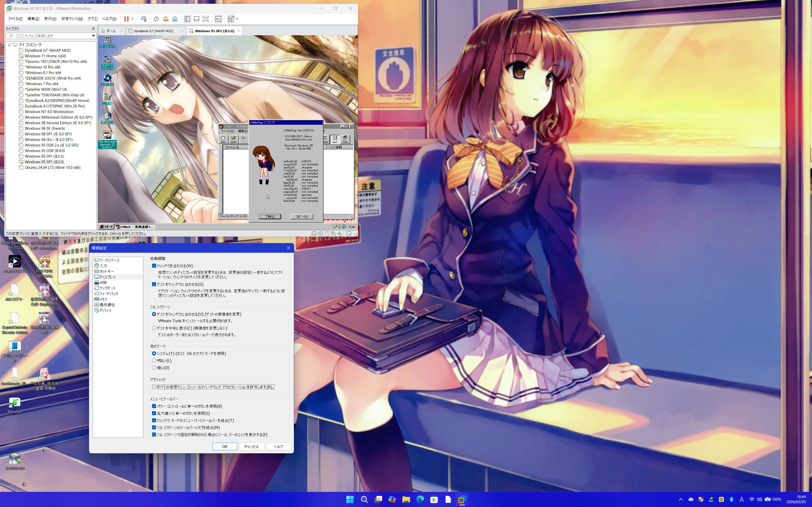This screenshot has width=812, height=507.
Task: Toggle the library sidebar view icon
Action: point(187,19)
